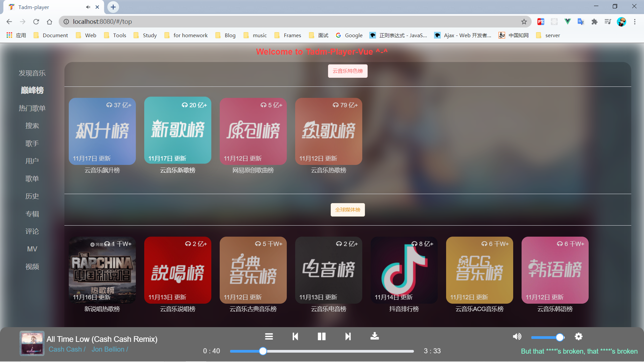Screen dimensions: 644x362
Task: Open the 云音乐飙升榜 chart thumbnail
Action: click(x=102, y=131)
